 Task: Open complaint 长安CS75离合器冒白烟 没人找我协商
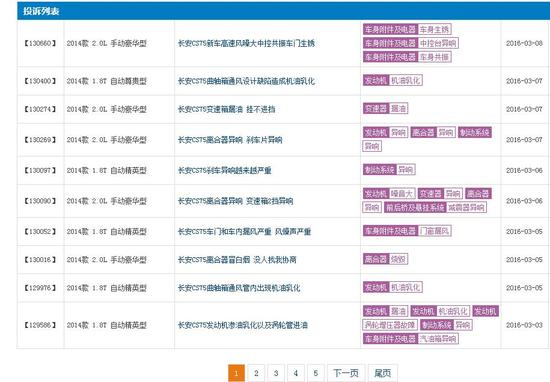pos(237,260)
